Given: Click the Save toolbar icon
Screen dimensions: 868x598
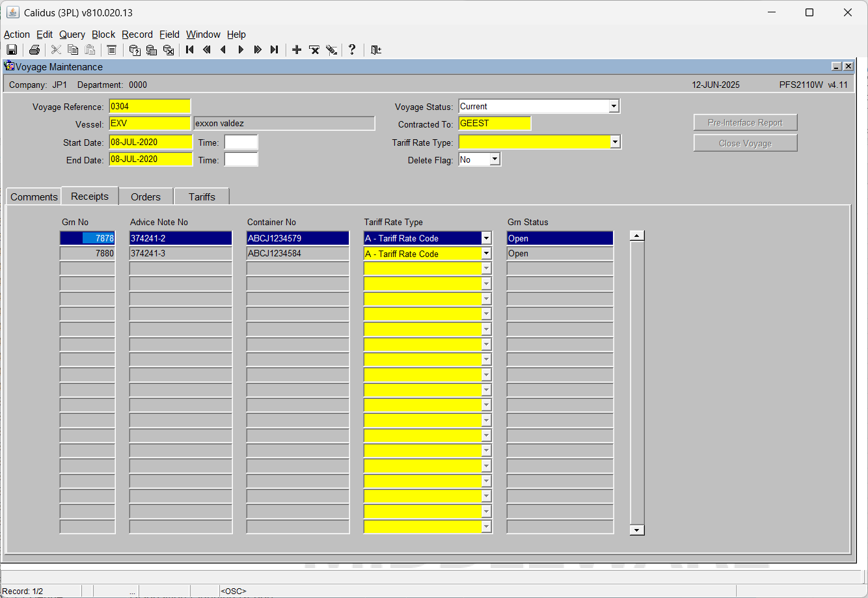Looking at the screenshot, I should 12,50.
